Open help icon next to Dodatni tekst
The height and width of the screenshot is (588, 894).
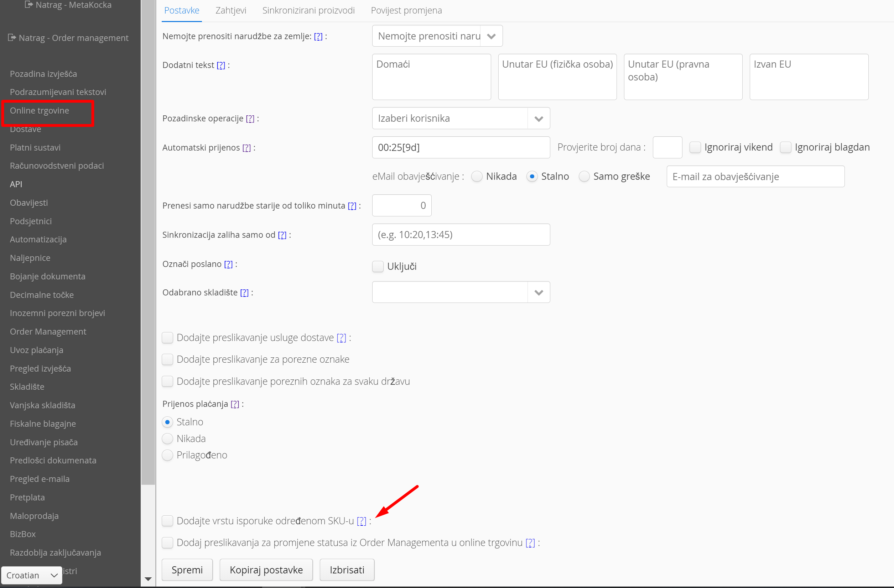click(221, 65)
